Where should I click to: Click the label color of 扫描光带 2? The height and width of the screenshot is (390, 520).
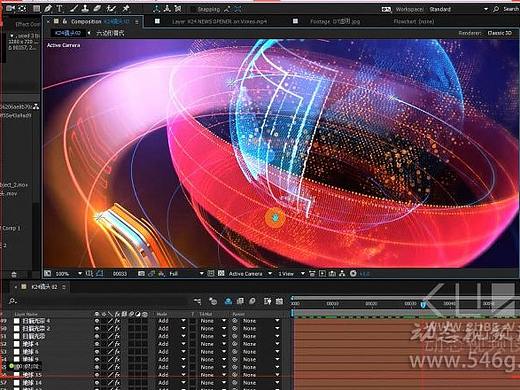pos(16,328)
